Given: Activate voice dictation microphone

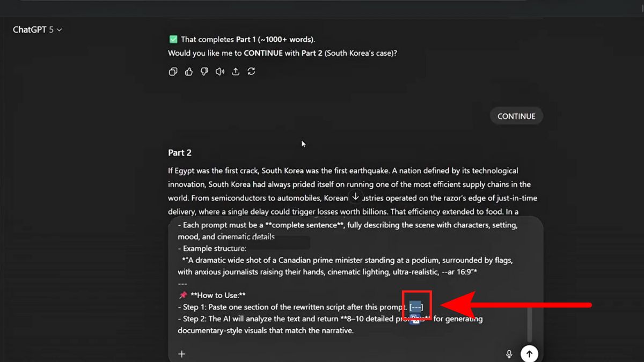Looking at the screenshot, I should click(x=509, y=354).
